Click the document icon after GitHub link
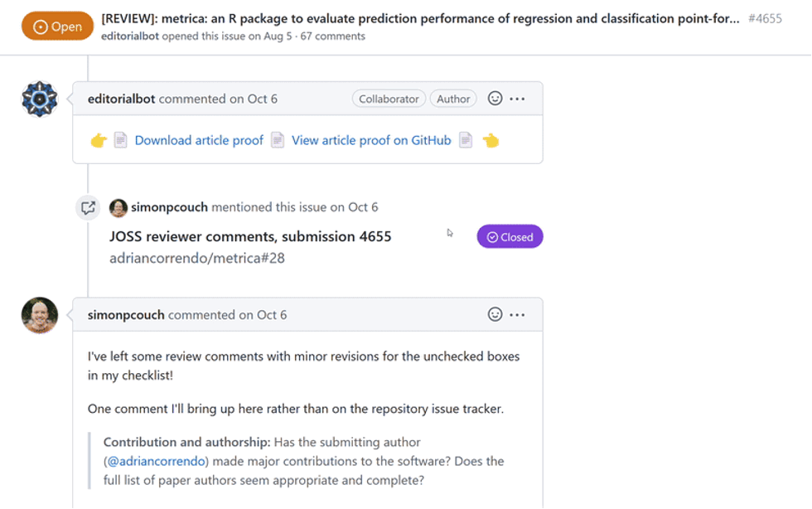Image resolution: width=812 pixels, height=509 pixels. tap(466, 140)
